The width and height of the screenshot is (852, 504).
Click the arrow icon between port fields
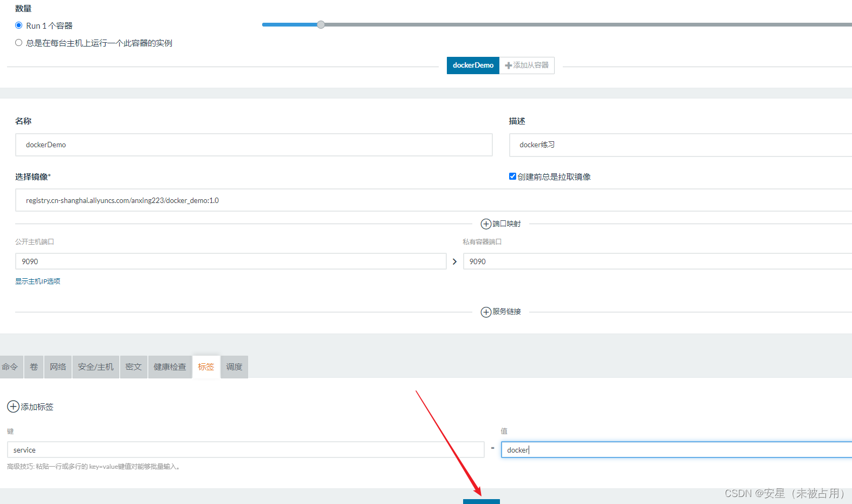click(x=455, y=261)
